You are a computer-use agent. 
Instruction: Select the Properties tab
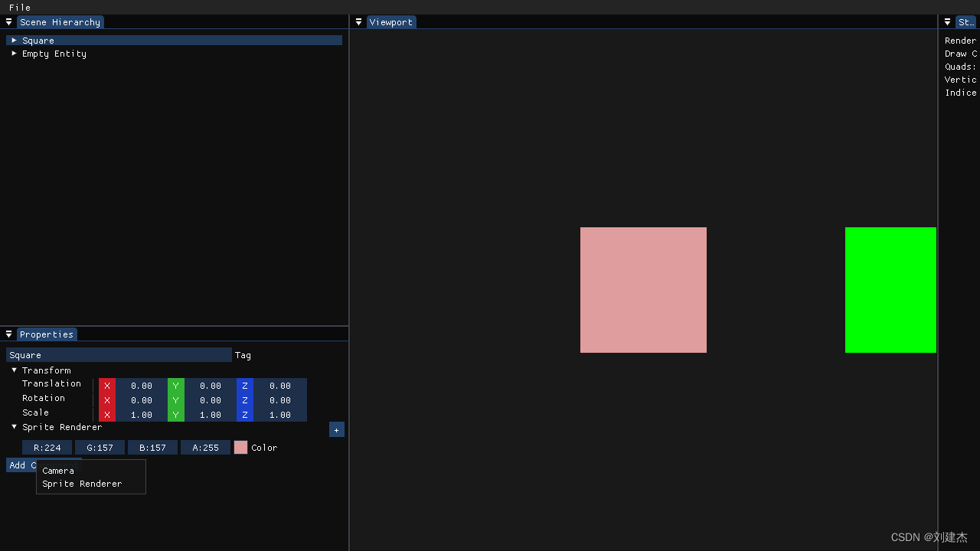(47, 334)
